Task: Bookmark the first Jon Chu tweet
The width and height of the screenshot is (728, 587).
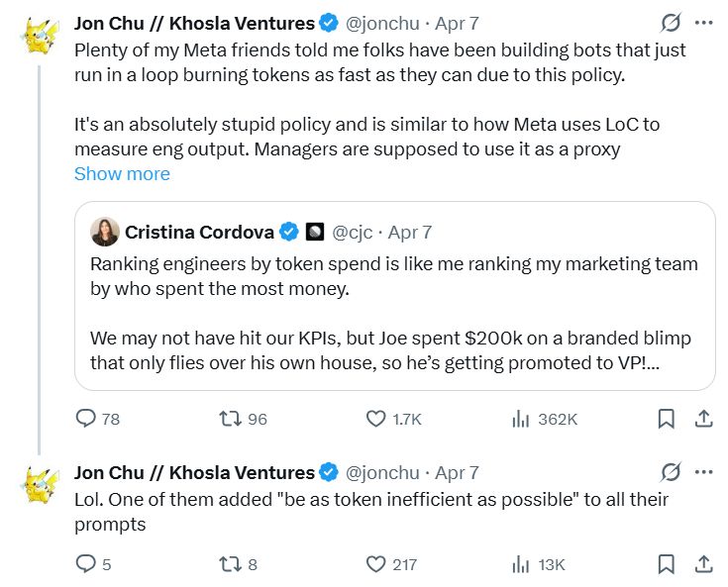Action: click(x=667, y=419)
